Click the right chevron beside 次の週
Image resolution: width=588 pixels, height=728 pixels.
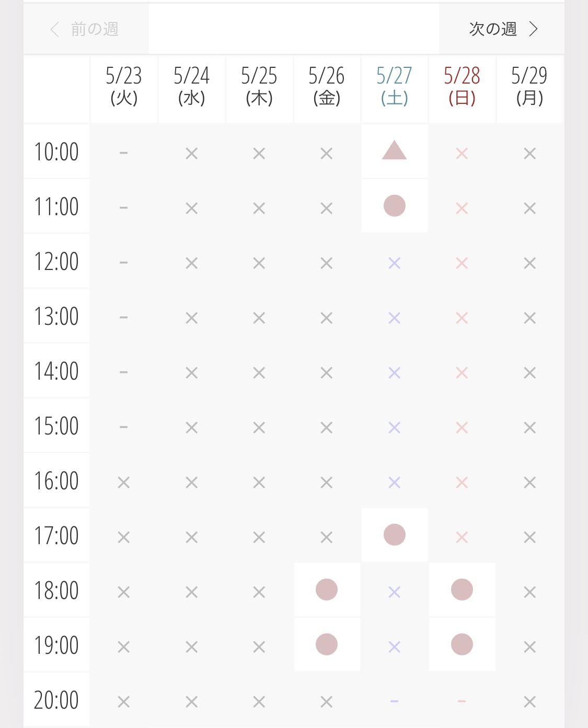(x=533, y=29)
